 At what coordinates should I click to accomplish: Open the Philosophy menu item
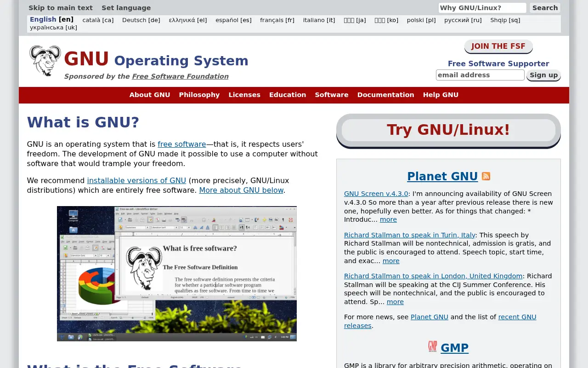pyautogui.click(x=199, y=95)
